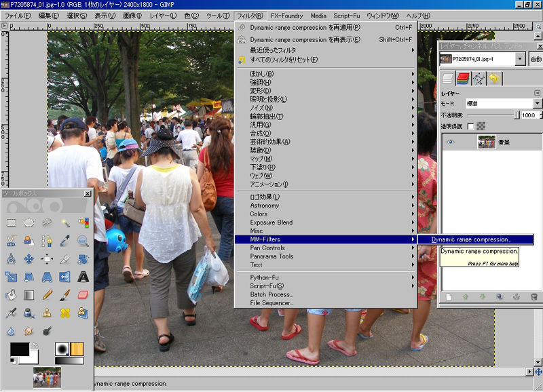543x392 pixels.
Task: Expand the 最近使ったフィルタ submenu
Action: (x=326, y=50)
